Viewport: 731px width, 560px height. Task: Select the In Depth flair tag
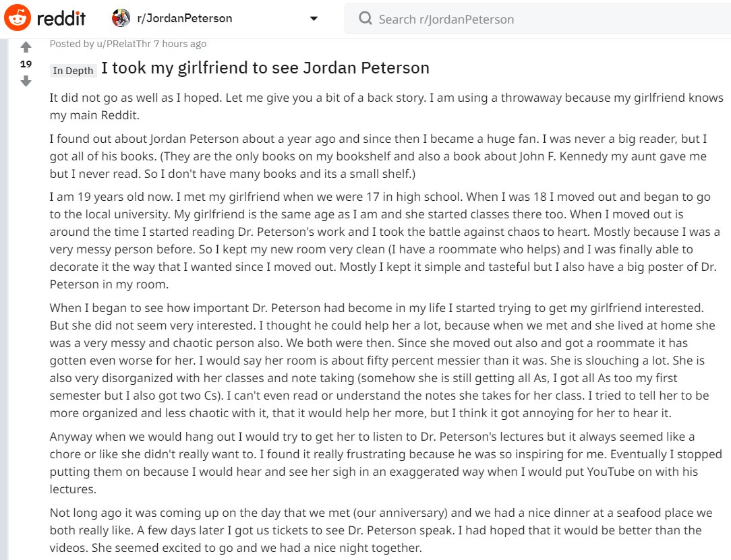pos(74,70)
